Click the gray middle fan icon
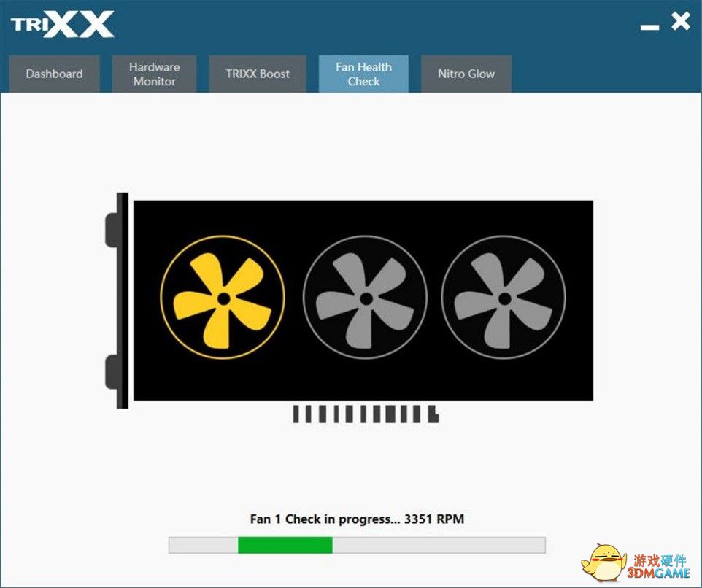Image resolution: width=702 pixels, height=588 pixels. pos(365,298)
